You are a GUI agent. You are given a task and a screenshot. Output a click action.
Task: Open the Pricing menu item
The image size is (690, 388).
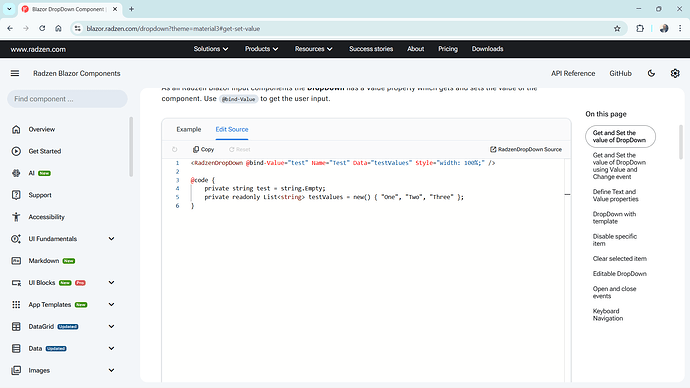[x=448, y=49]
